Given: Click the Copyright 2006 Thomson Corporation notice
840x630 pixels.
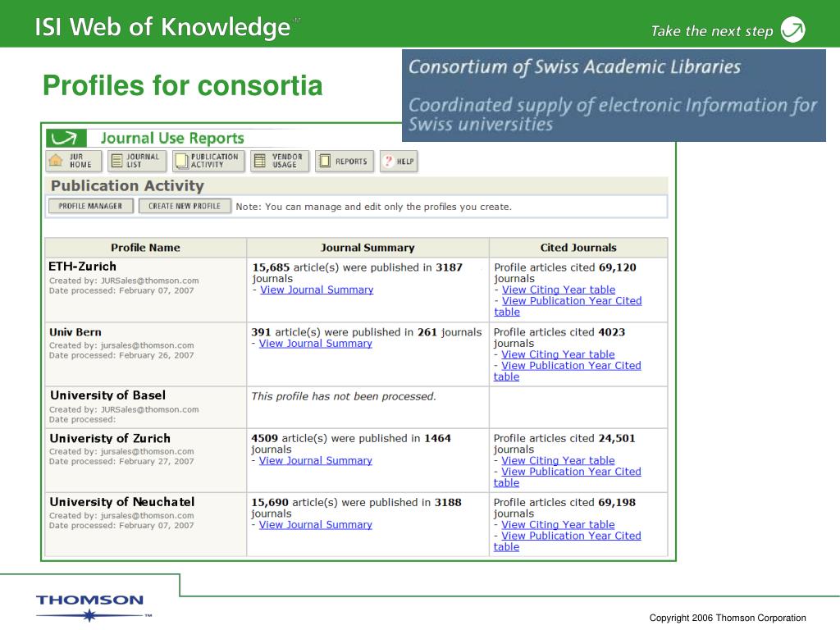Looking at the screenshot, I should [x=728, y=618].
